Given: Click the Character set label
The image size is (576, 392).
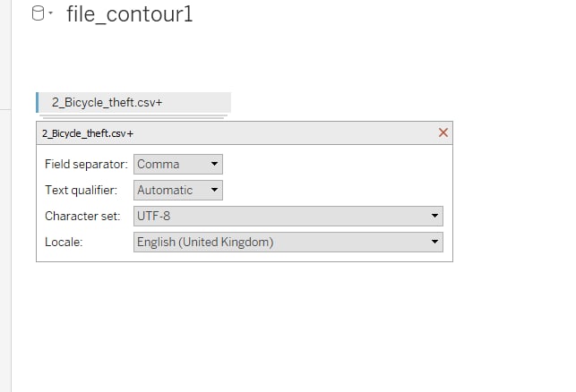Looking at the screenshot, I should click(82, 217).
